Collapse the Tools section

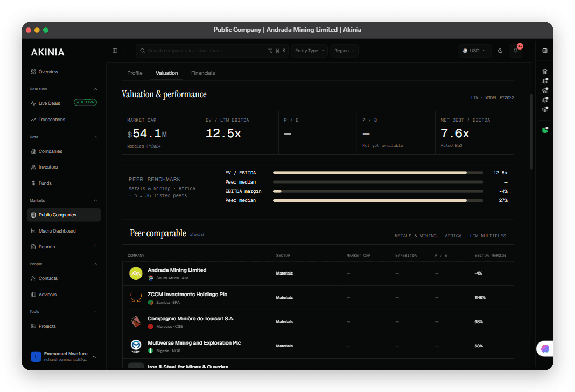[95, 312]
